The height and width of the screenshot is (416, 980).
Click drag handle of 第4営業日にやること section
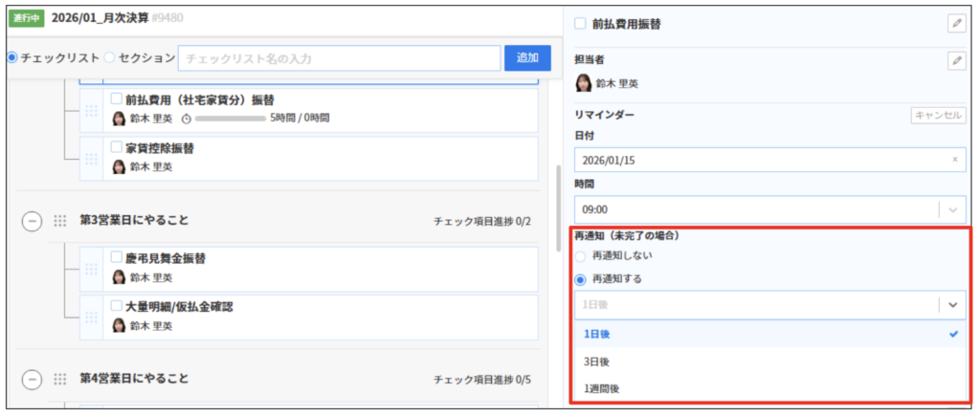(60, 379)
